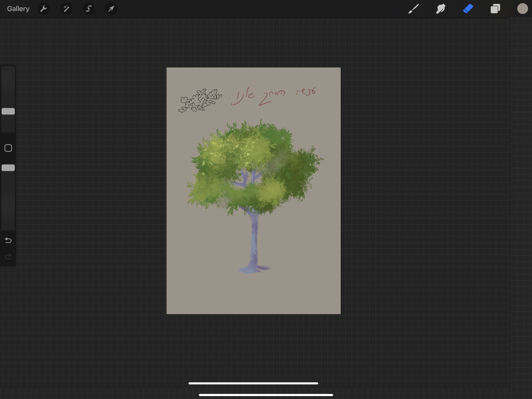
Task: Open the Adjustments magic wand menu
Action: (66, 9)
